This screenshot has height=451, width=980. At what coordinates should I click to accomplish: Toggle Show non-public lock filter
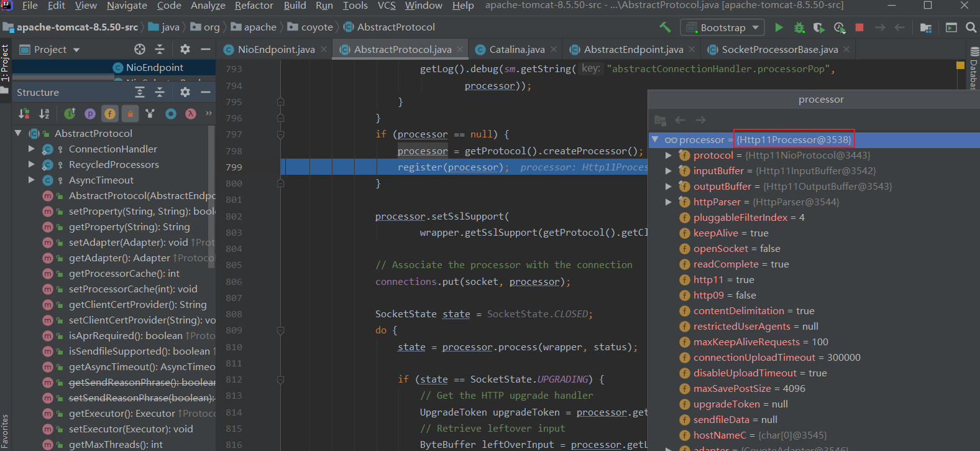pos(130,113)
